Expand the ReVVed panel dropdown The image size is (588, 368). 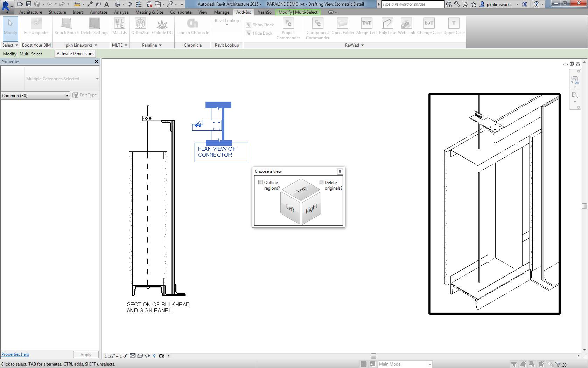[355, 45]
